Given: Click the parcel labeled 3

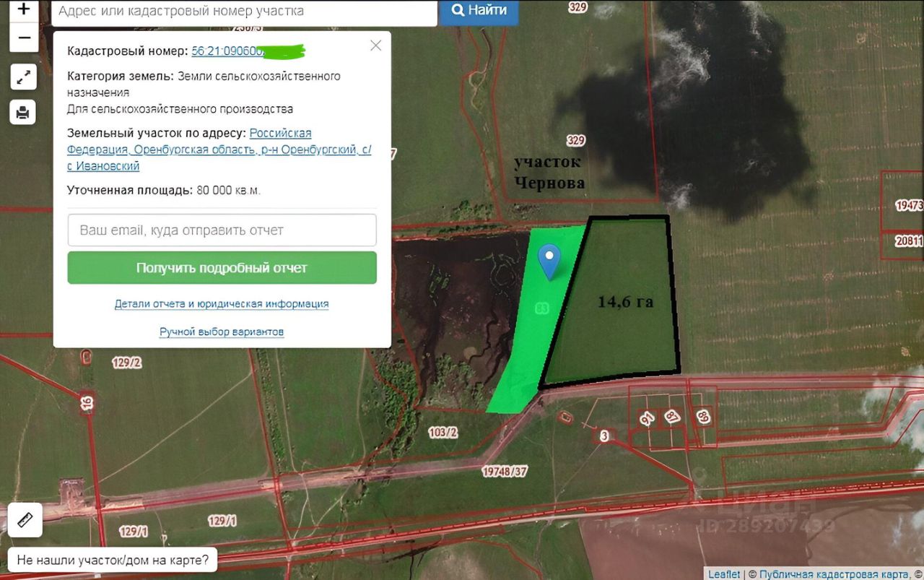Looking at the screenshot, I should [604, 435].
